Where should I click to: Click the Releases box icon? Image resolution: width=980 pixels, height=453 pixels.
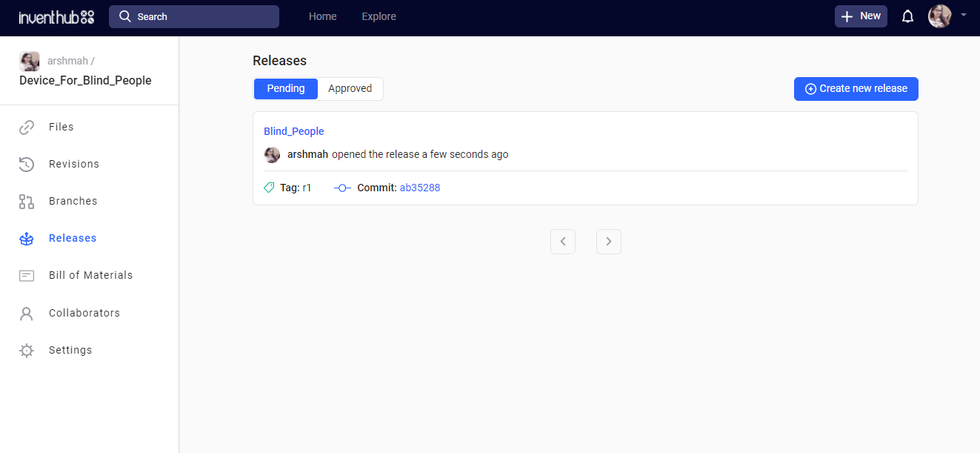point(27,239)
